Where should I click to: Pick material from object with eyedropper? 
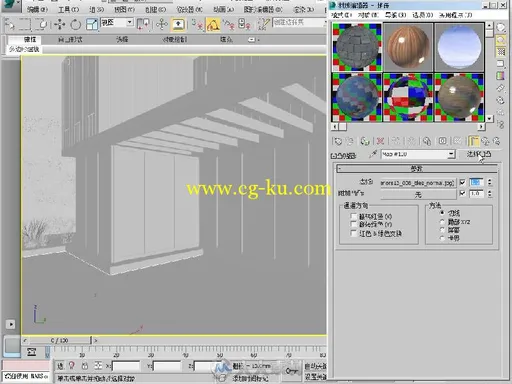tap(373, 154)
